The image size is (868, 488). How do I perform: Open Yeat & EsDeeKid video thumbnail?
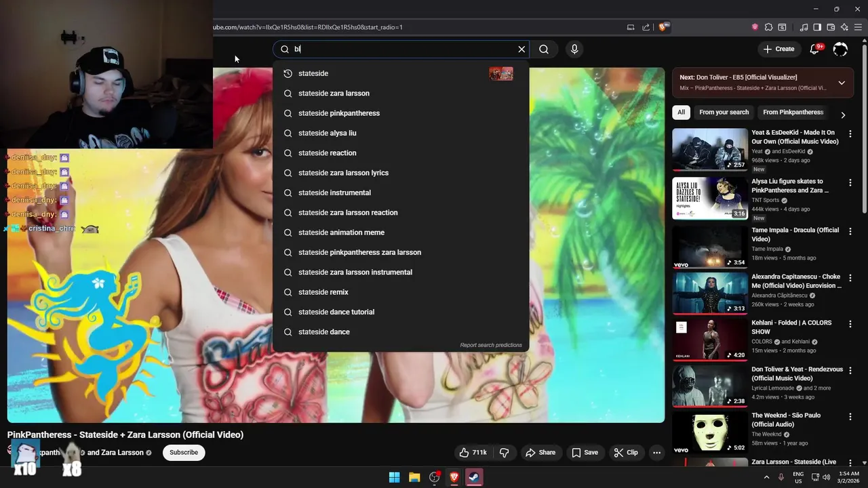tap(710, 150)
